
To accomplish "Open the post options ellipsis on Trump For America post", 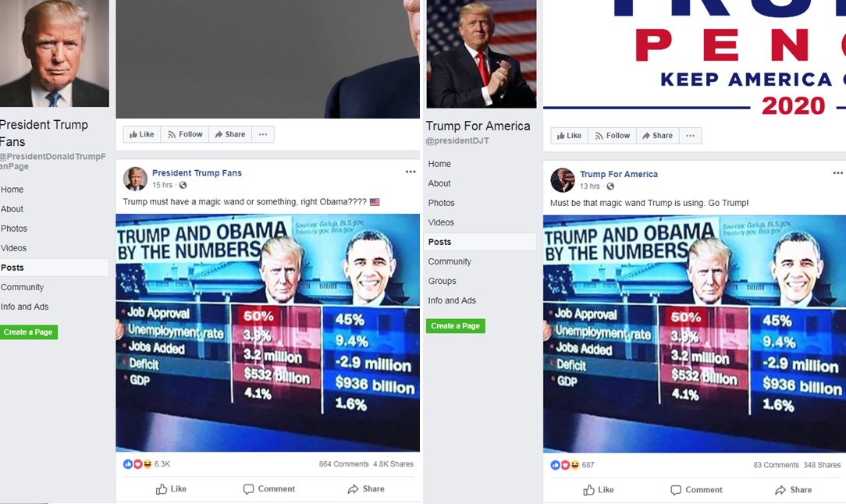I will (x=838, y=172).
